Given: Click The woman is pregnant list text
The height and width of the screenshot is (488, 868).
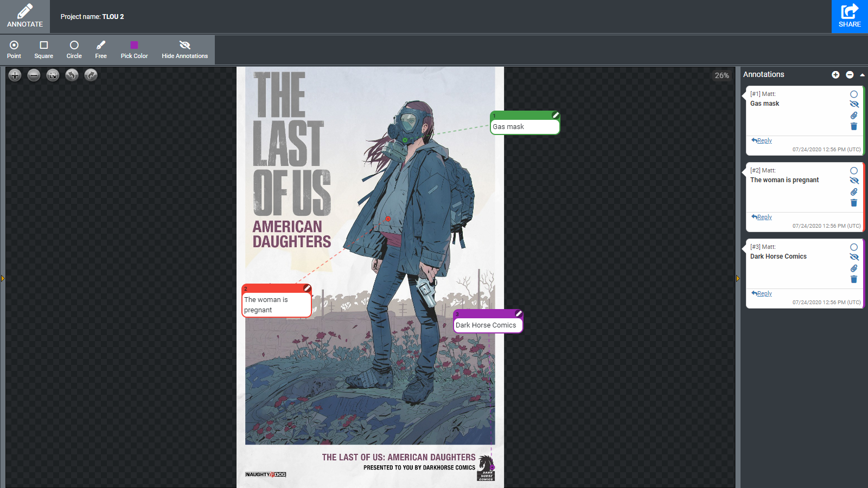Looking at the screenshot, I should (x=784, y=180).
